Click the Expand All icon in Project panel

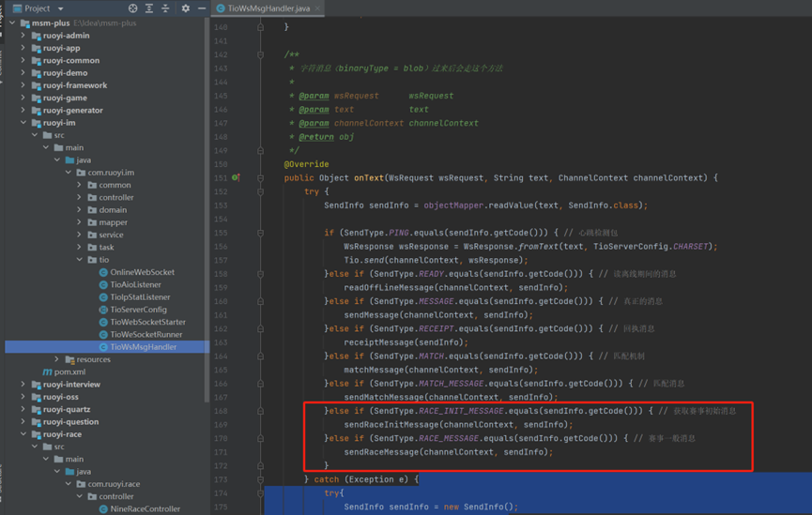click(x=149, y=8)
